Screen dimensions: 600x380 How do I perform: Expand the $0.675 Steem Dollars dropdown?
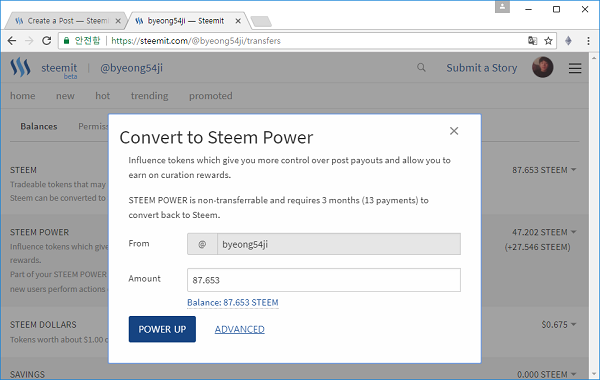[x=559, y=325]
